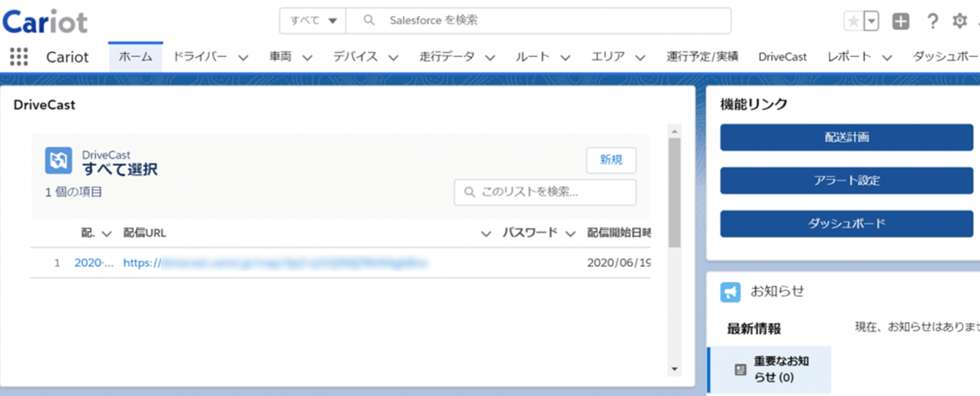The width and height of the screenshot is (980, 396).
Task: Click the scrollbar down arrow in DriveCast panel
Action: pos(674,370)
